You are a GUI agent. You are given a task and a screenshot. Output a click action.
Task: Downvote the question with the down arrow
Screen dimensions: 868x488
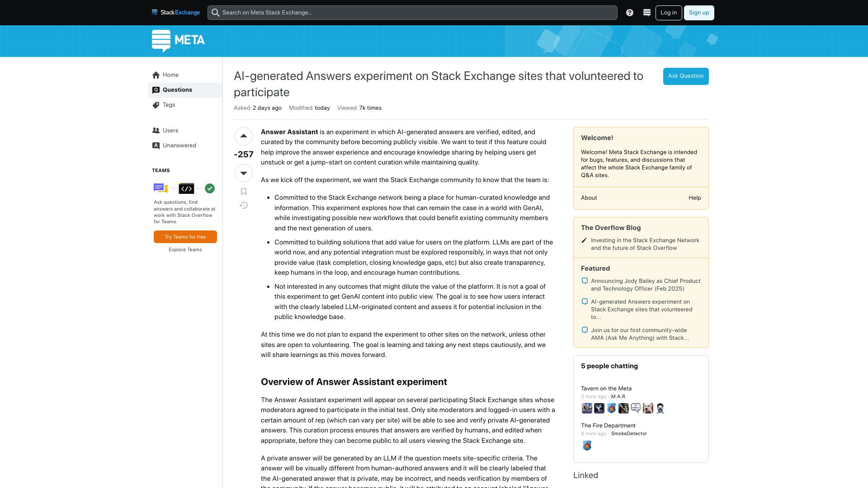click(244, 173)
